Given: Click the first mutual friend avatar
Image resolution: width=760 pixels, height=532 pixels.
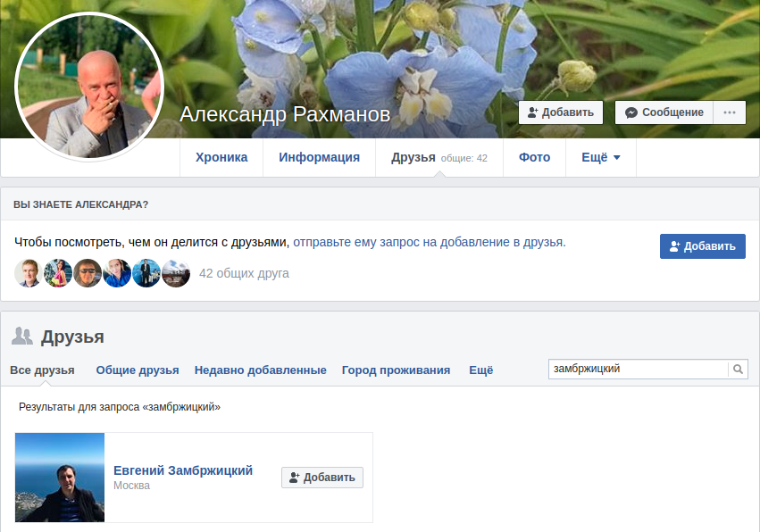Looking at the screenshot, I should [x=28, y=273].
